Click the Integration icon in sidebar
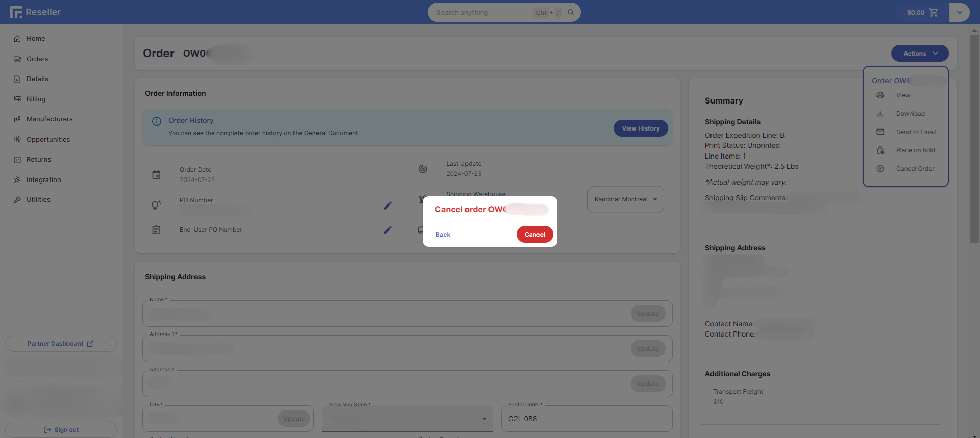980x438 pixels. tap(17, 179)
